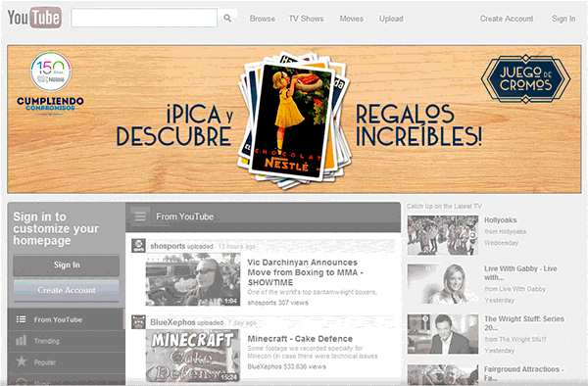Click the feed header menu icon
Screen dimensions: 588x386
coord(140,217)
